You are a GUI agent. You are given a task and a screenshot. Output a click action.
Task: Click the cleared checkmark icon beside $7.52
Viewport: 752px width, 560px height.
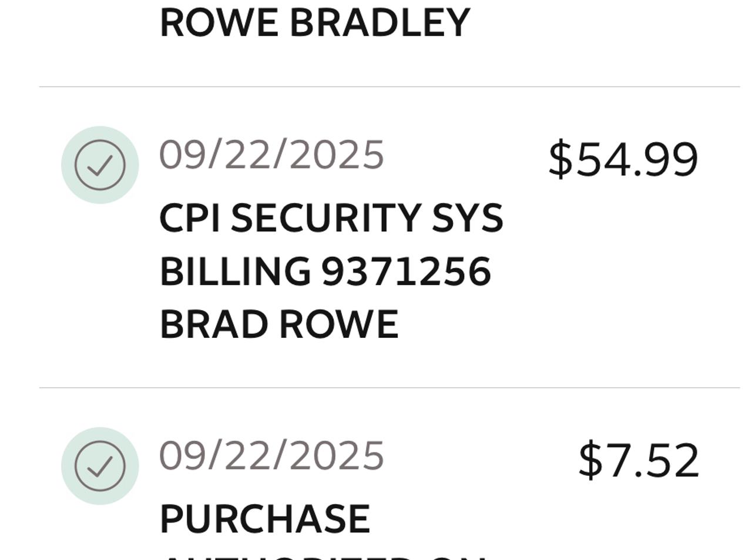tap(100, 466)
